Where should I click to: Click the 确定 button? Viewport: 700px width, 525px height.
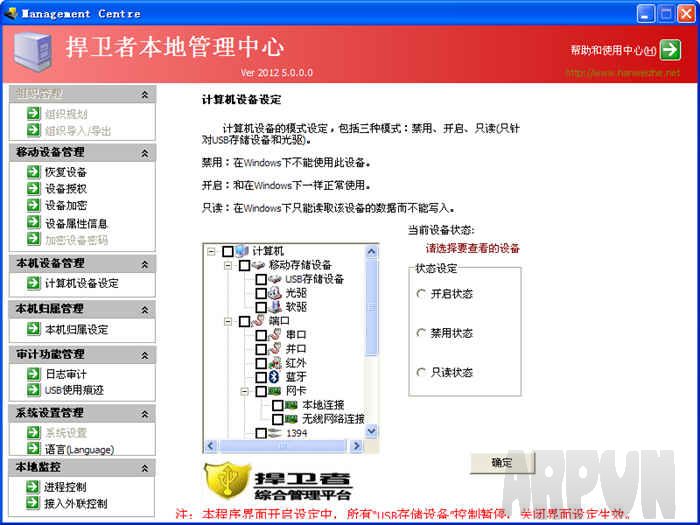(x=502, y=462)
